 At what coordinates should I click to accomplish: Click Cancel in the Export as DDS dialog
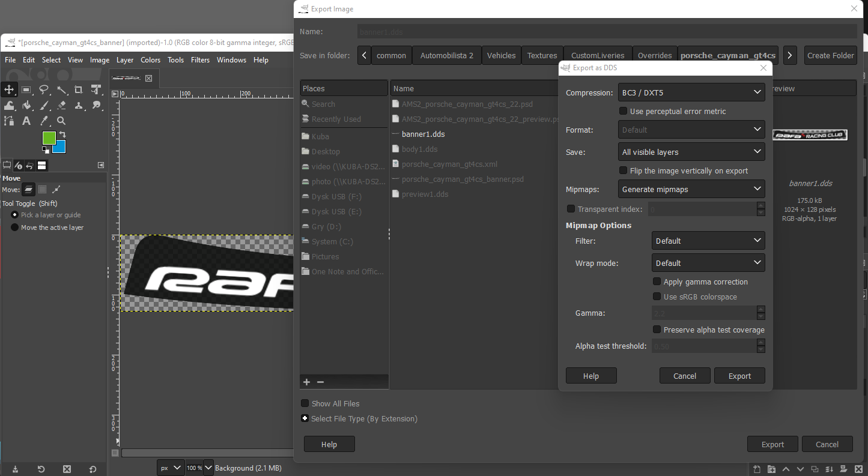684,376
